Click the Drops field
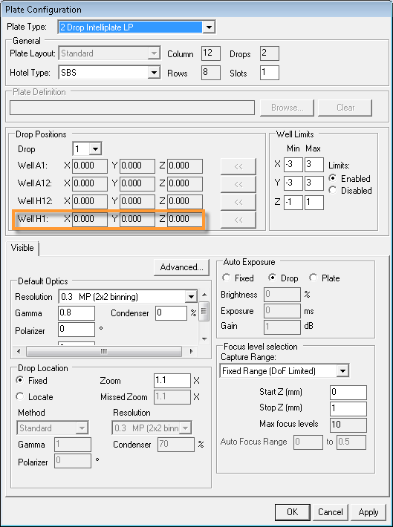This screenshot has width=393, height=527. (x=269, y=53)
